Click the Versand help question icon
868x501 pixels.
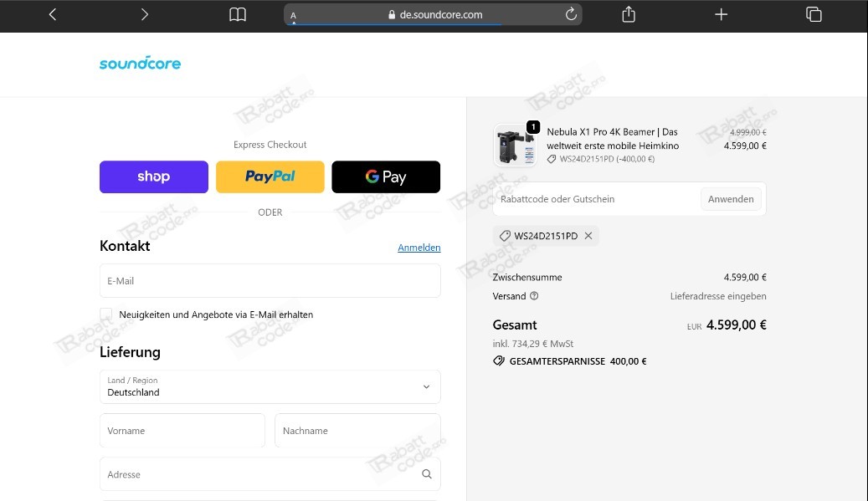534,296
